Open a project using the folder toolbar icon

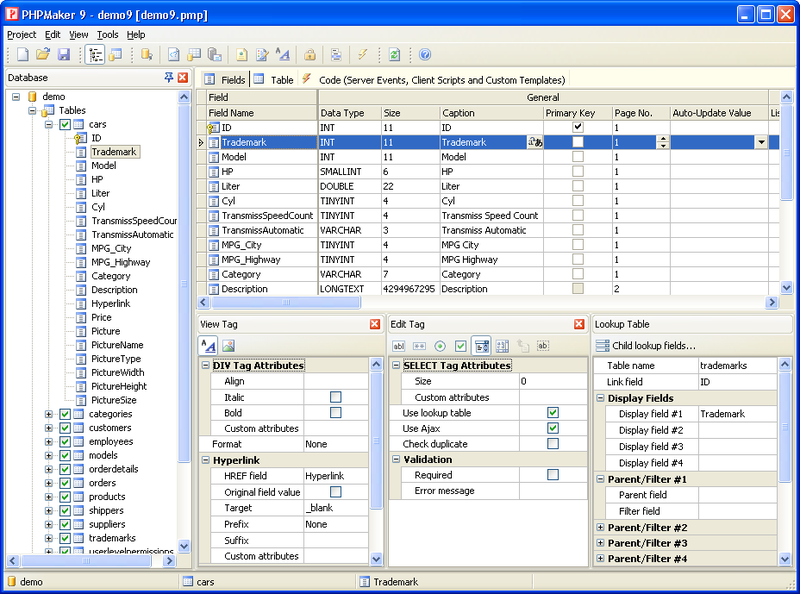pyautogui.click(x=43, y=54)
